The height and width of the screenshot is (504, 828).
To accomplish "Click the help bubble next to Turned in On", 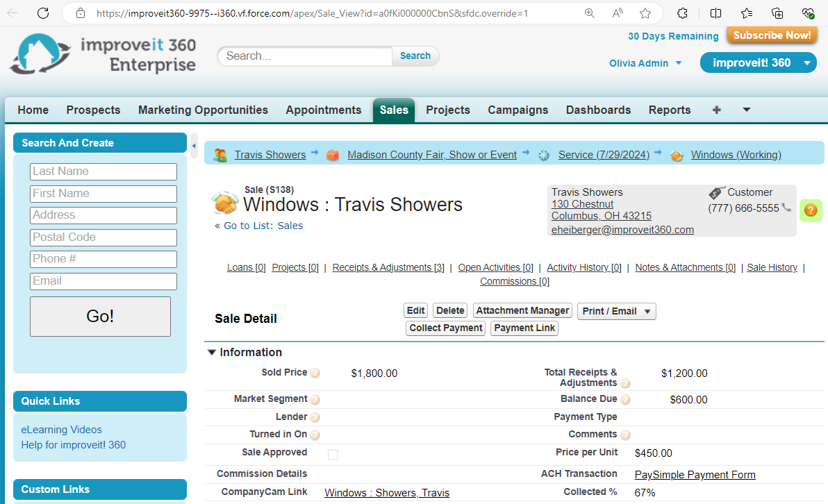I will coord(315,435).
